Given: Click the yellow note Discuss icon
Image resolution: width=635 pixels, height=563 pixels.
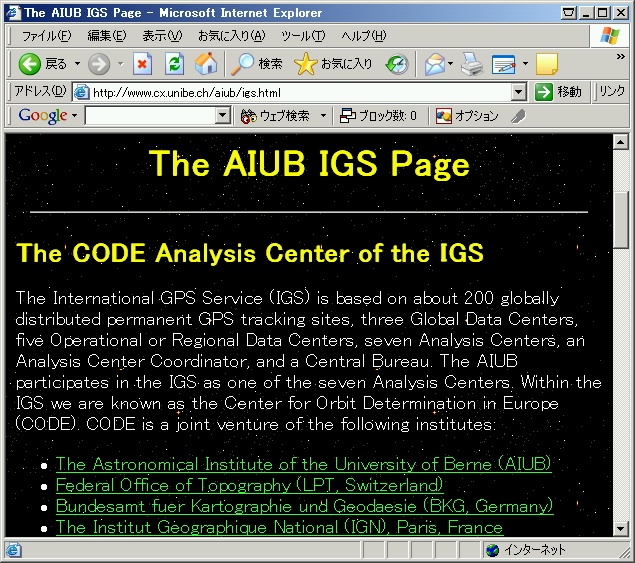Looking at the screenshot, I should 547,64.
